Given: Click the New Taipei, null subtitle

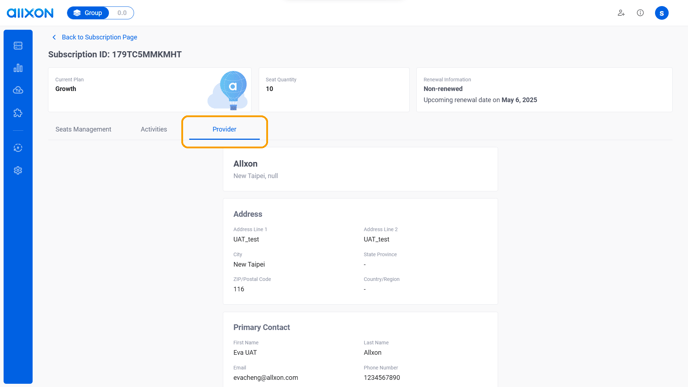Looking at the screenshot, I should pyautogui.click(x=255, y=176).
